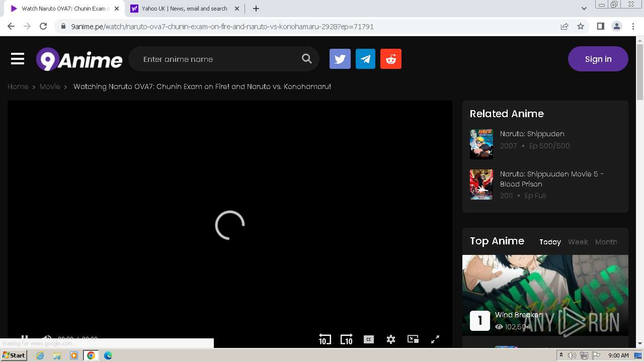Toggle the browser side panel
Image resolution: width=644 pixels, height=362 pixels.
(600, 26)
